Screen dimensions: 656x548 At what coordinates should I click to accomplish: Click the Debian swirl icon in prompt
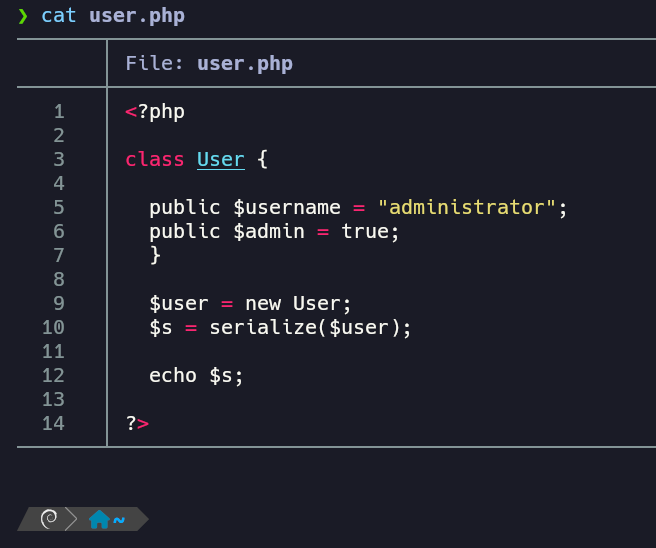(x=48, y=519)
